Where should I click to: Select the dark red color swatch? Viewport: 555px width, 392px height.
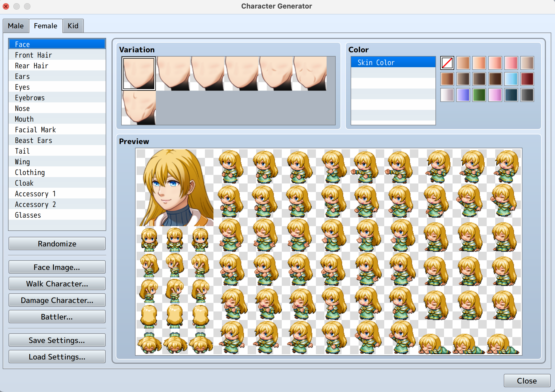(x=527, y=79)
